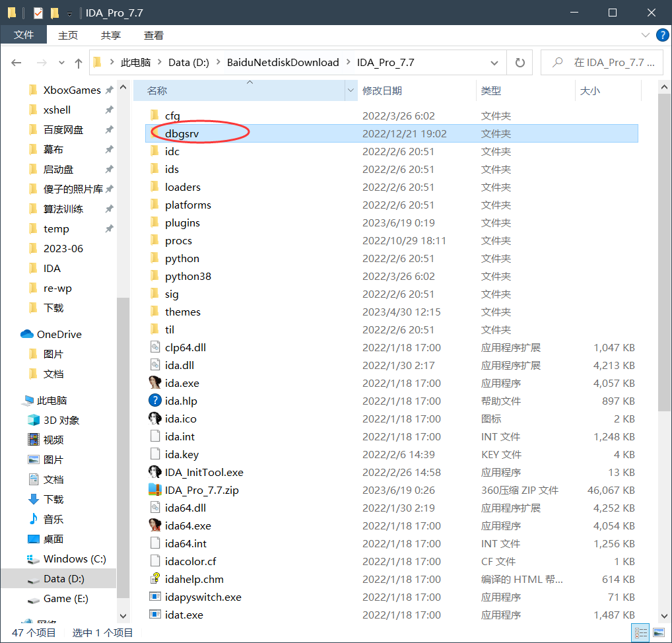This screenshot has width=672, height=643.
Task: Refresh the current folder view
Action: (520, 63)
